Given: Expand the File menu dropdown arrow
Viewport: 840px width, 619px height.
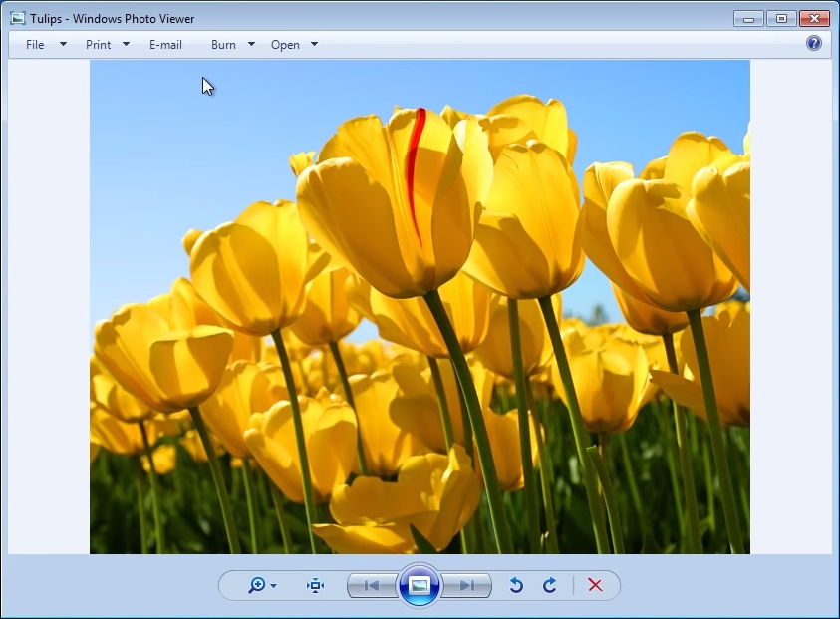Looking at the screenshot, I should 62,44.
